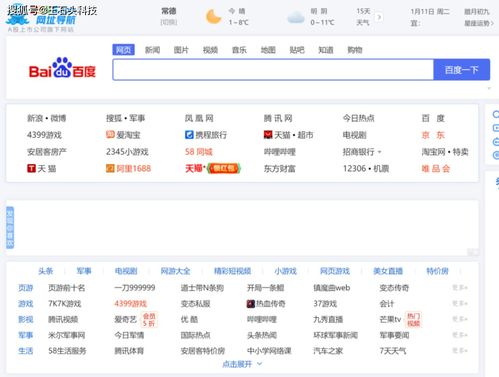The height and width of the screenshot is (377, 499).
Task: Open 7K7K游戏 link
Action: pyautogui.click(x=65, y=304)
